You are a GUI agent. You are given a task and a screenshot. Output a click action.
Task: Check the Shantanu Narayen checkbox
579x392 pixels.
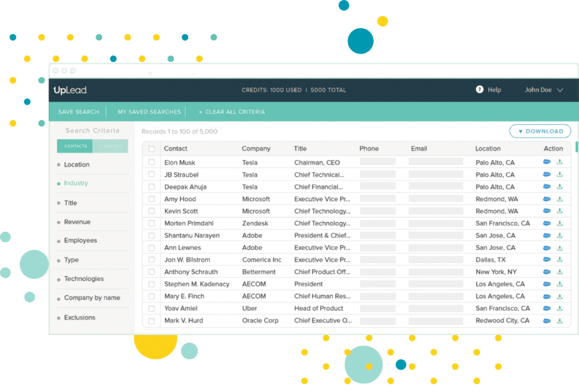(x=152, y=236)
